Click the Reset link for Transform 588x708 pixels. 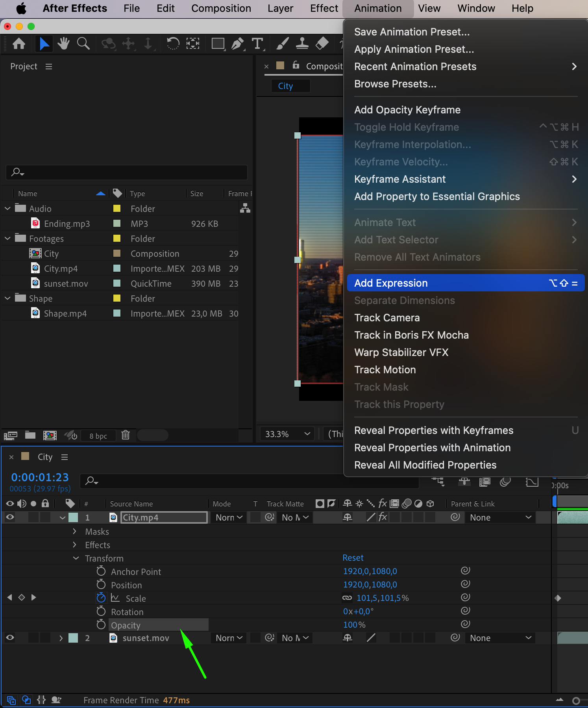pyautogui.click(x=353, y=558)
